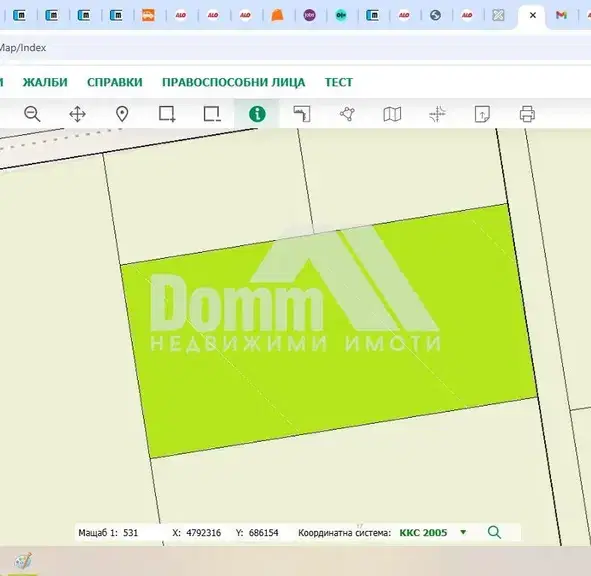
Task: Open the ПРАВОСПОСОБНИ ЛИЦА menu
Action: point(234,82)
